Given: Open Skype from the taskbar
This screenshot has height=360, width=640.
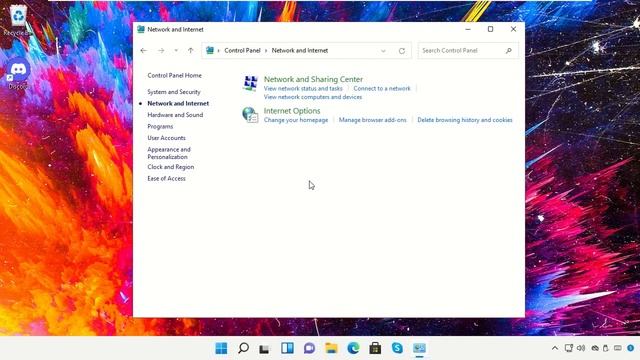Looking at the screenshot, I should (397, 348).
